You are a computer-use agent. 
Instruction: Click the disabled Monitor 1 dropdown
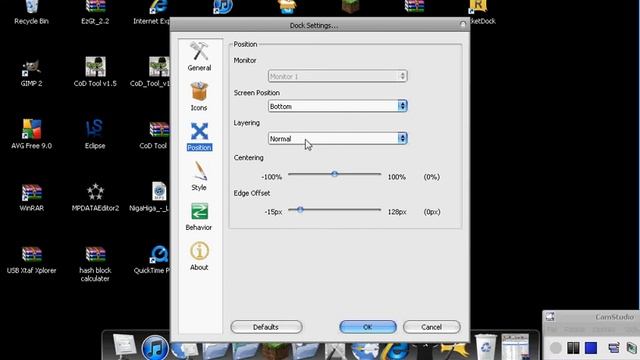(338, 76)
